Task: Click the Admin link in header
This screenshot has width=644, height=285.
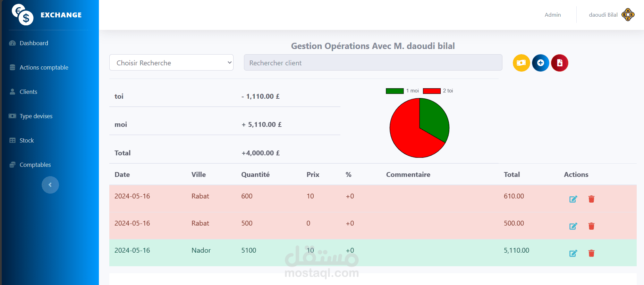Action: 553,15
